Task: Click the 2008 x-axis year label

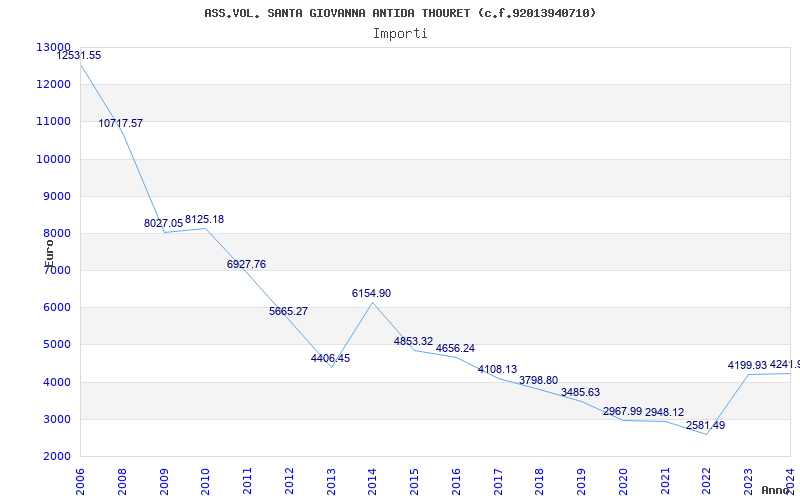Action: (x=122, y=482)
